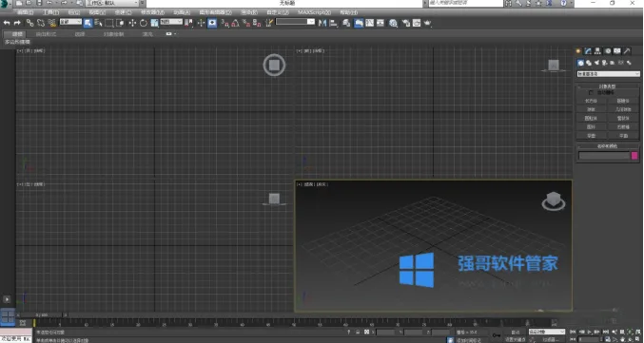Viewport: 644px width, 343px height.
Task: Open the Material Editor
Action: (x=393, y=23)
